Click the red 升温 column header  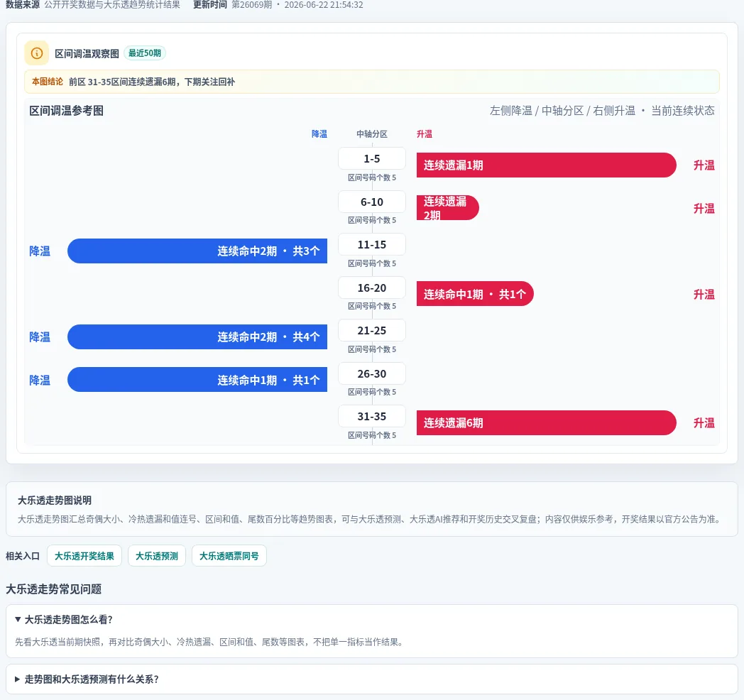click(x=425, y=134)
